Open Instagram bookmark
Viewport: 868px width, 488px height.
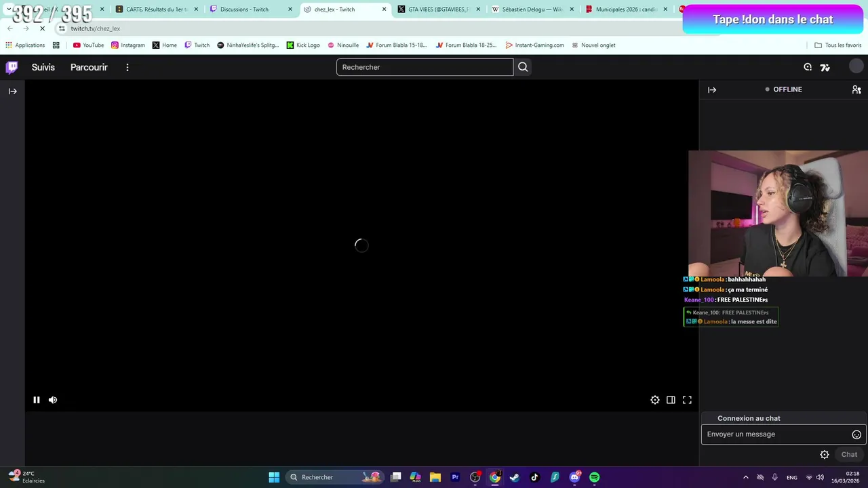pos(128,45)
